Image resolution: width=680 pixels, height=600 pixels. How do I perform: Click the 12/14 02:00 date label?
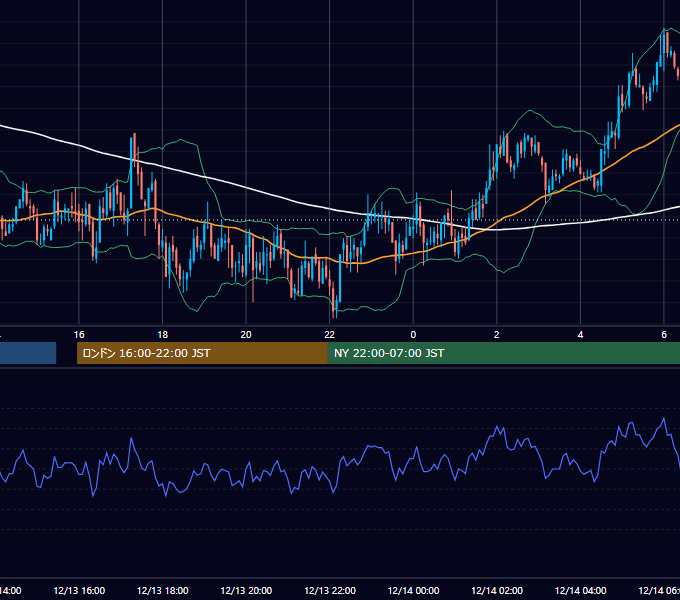click(x=497, y=590)
